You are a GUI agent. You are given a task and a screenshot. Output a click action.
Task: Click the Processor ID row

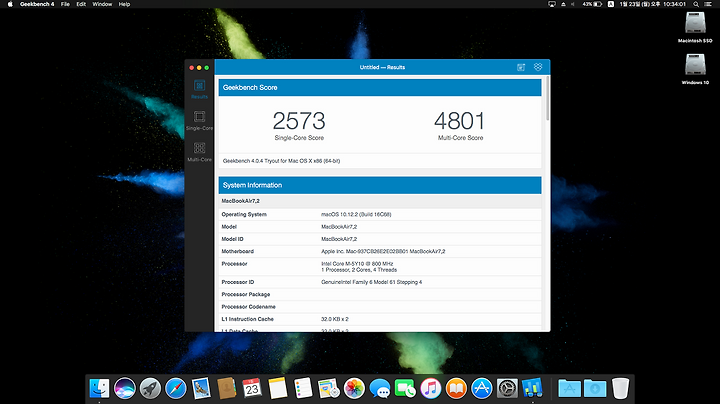pos(380,282)
